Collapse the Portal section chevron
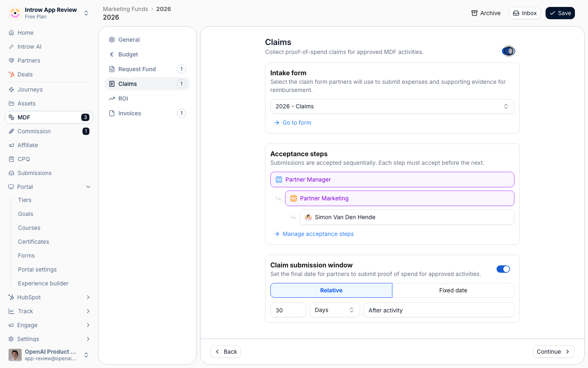 pos(88,187)
